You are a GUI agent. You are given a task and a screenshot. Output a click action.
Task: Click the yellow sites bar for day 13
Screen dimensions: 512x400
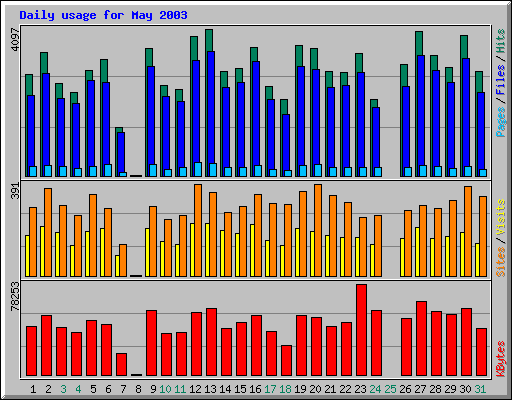coord(207,250)
